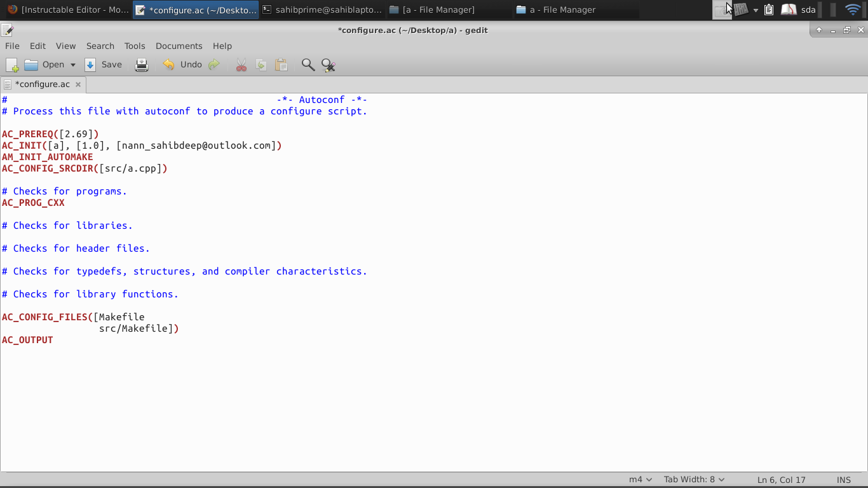The width and height of the screenshot is (868, 488).
Task: Expand the Open recent files arrow
Action: click(x=72, y=65)
